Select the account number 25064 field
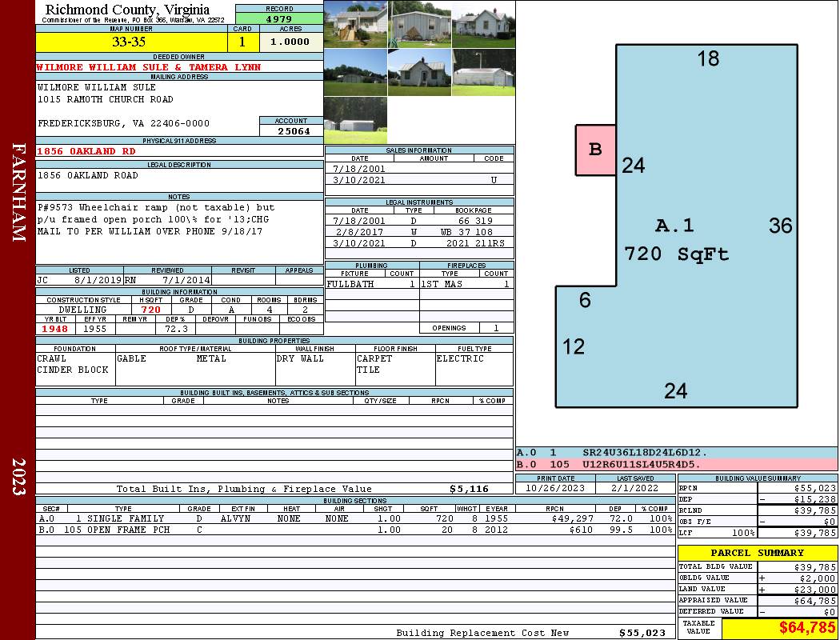The height and width of the screenshot is (640, 840). [x=293, y=130]
